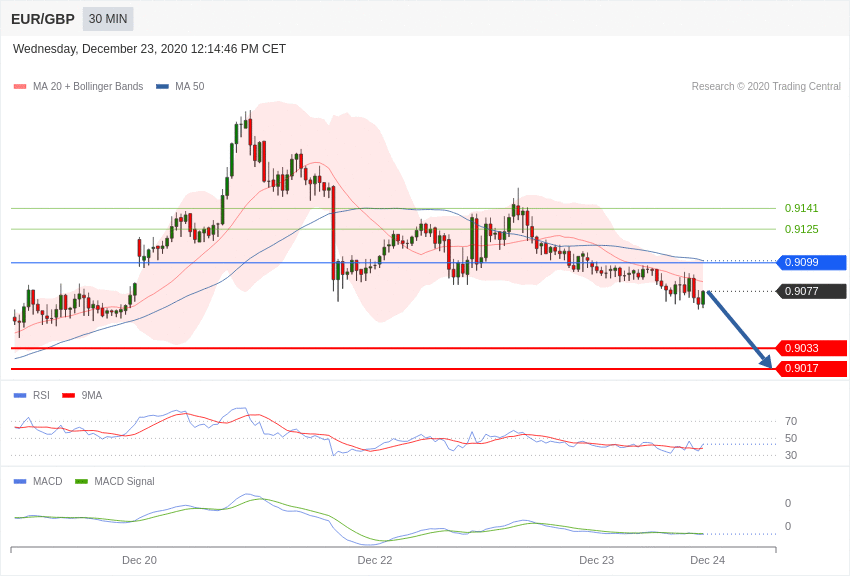850x576 pixels.
Task: Click the 'MA 50' legend label
Action: [190, 87]
